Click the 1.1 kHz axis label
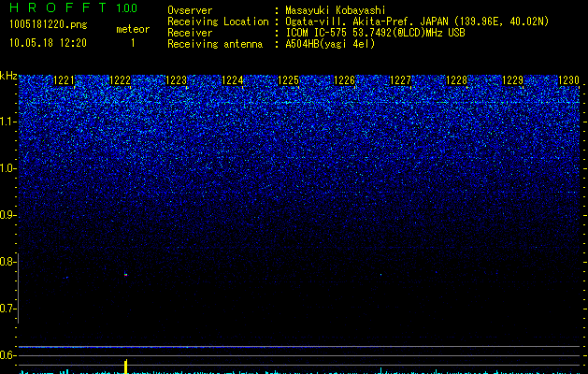This screenshot has height=374, width=588. pyautogui.click(x=7, y=122)
